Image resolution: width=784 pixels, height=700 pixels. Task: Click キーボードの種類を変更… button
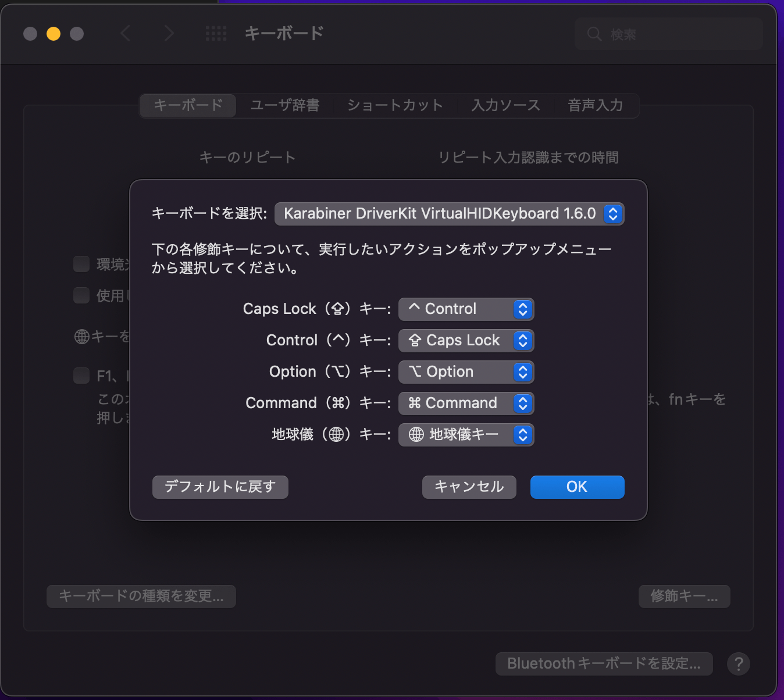click(x=141, y=596)
